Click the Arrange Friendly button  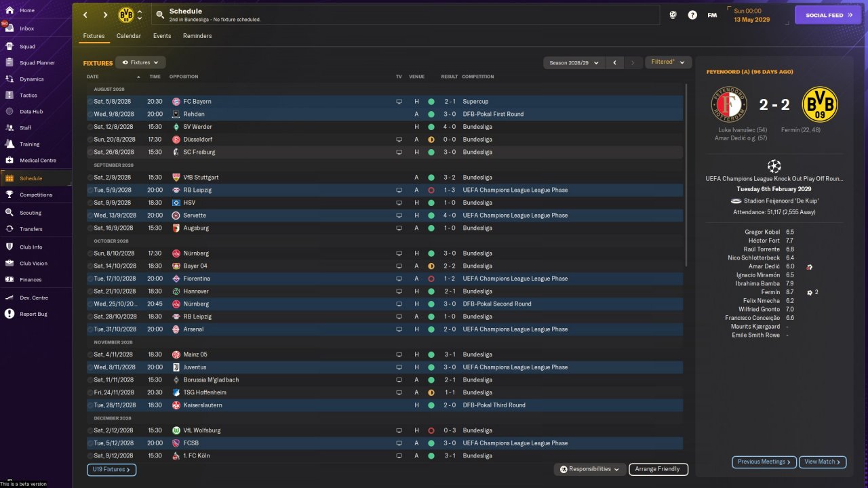click(x=658, y=469)
